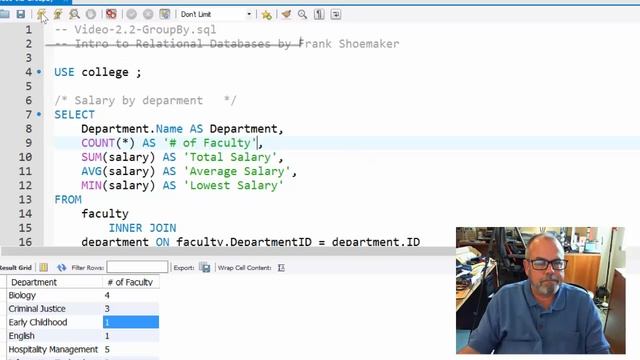The image size is (640, 360).
Task: Click the blue statement marker on line 4
Action: point(39,72)
